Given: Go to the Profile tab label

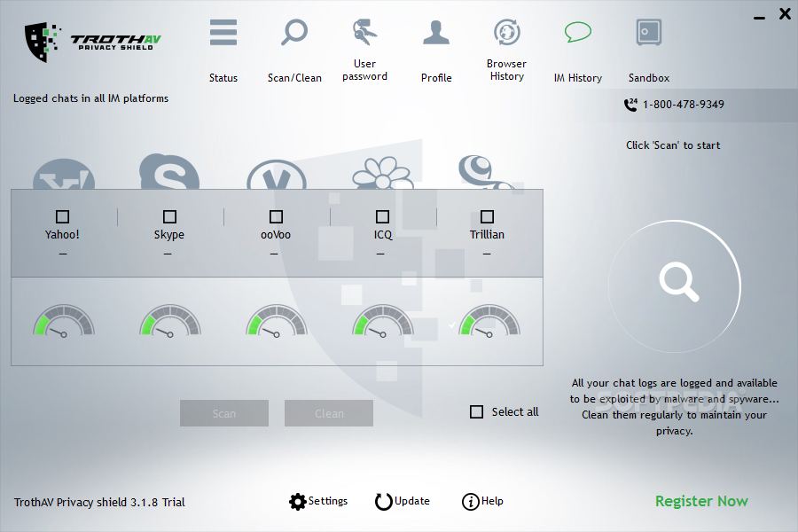Looking at the screenshot, I should 436,78.
